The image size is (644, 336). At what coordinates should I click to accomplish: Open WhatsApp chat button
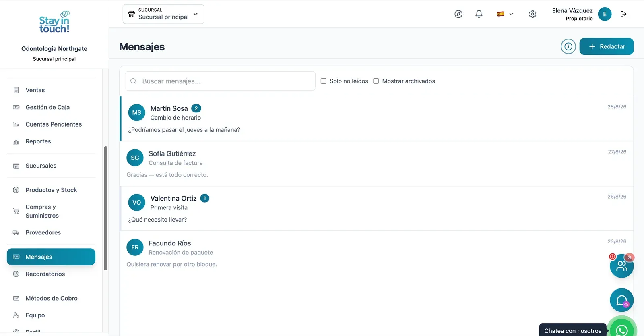tap(622, 328)
